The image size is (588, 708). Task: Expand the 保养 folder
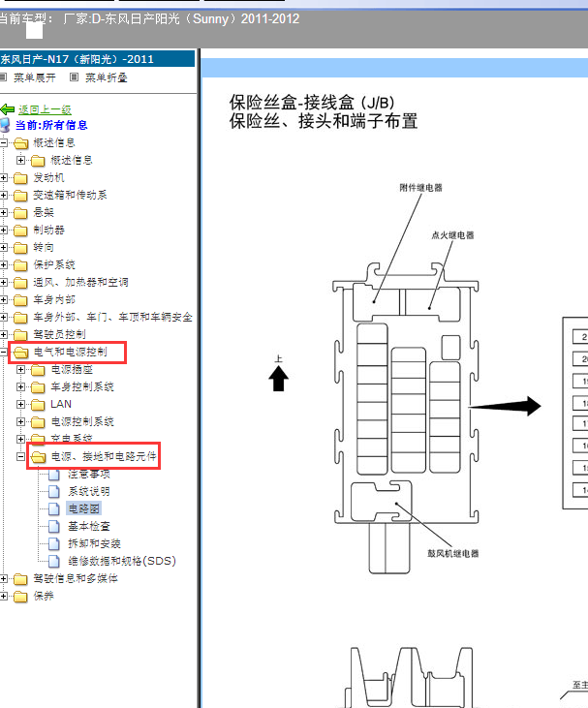3,596
